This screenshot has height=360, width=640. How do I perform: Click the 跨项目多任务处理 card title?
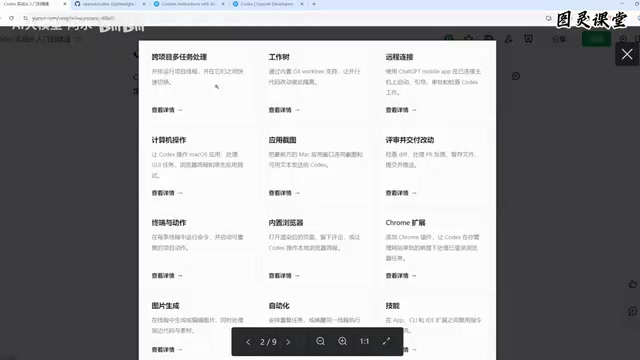pyautogui.click(x=179, y=57)
